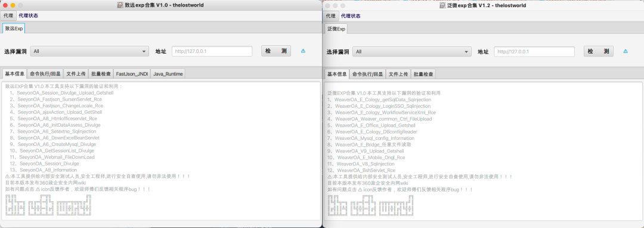Click SeeyonOA_A6_Setextno_Sqlinjection line

coord(54,131)
